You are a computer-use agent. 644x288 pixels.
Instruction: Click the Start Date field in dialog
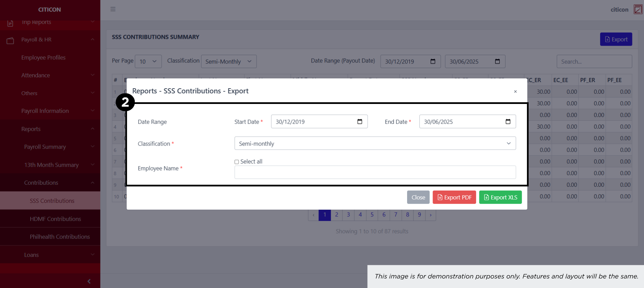(319, 122)
